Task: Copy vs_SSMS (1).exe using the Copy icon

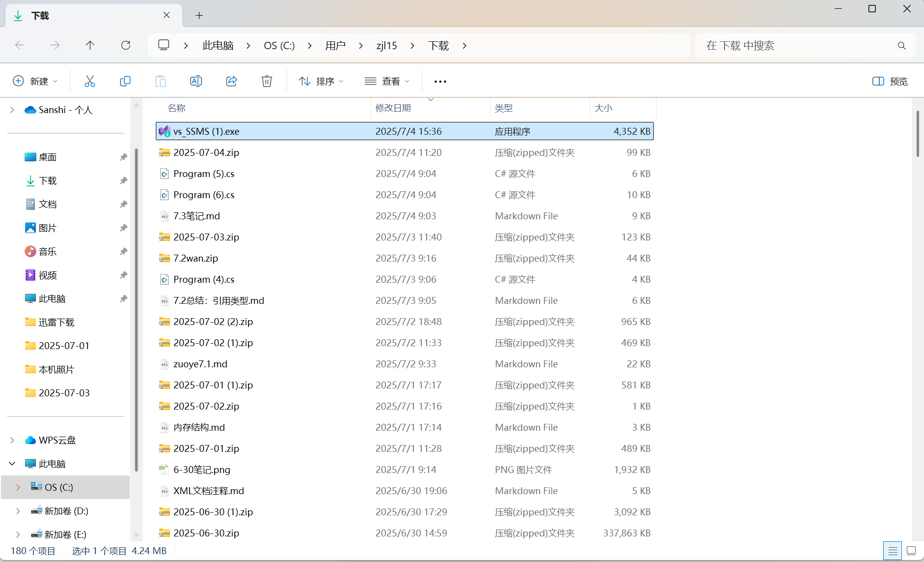Action: [x=125, y=81]
